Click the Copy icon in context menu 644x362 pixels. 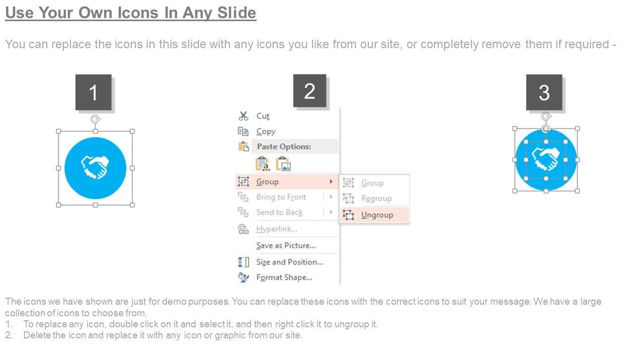[x=244, y=132]
